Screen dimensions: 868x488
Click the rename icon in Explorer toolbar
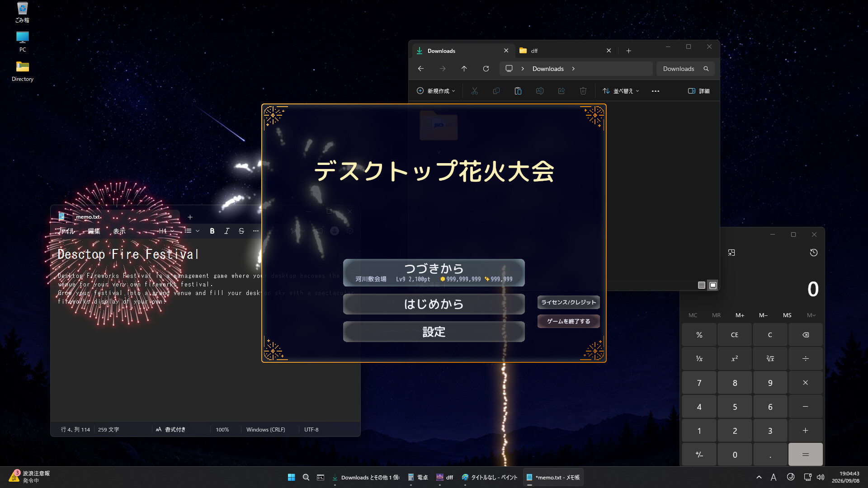coord(539,91)
